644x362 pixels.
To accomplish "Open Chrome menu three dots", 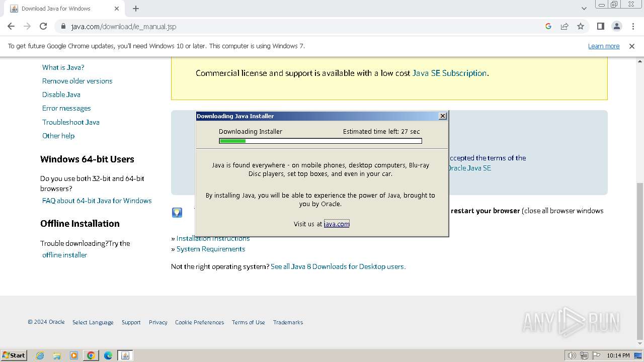I will 633,26.
